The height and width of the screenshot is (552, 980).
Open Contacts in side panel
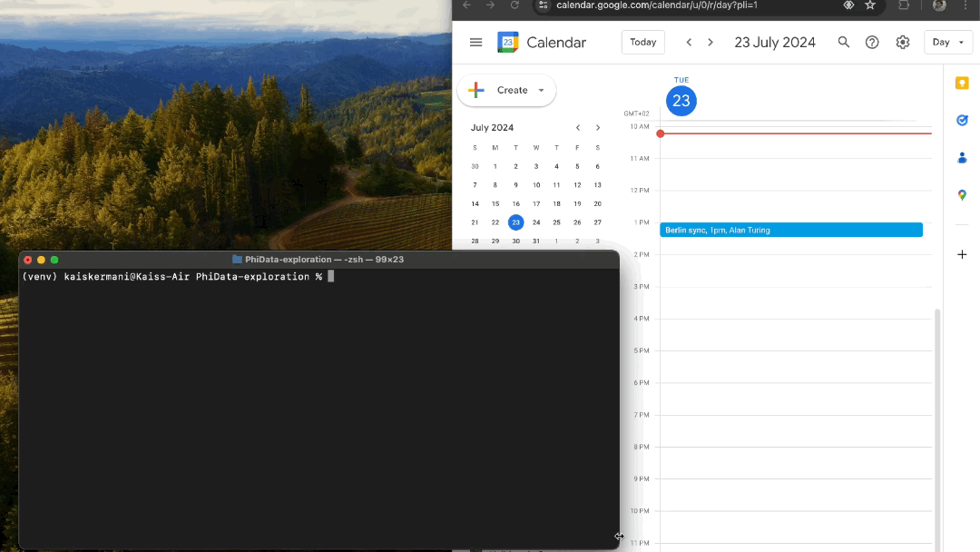pyautogui.click(x=962, y=158)
